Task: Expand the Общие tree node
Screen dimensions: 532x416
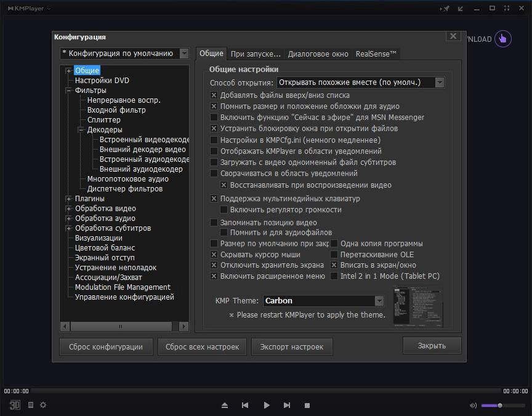Action: (x=68, y=71)
